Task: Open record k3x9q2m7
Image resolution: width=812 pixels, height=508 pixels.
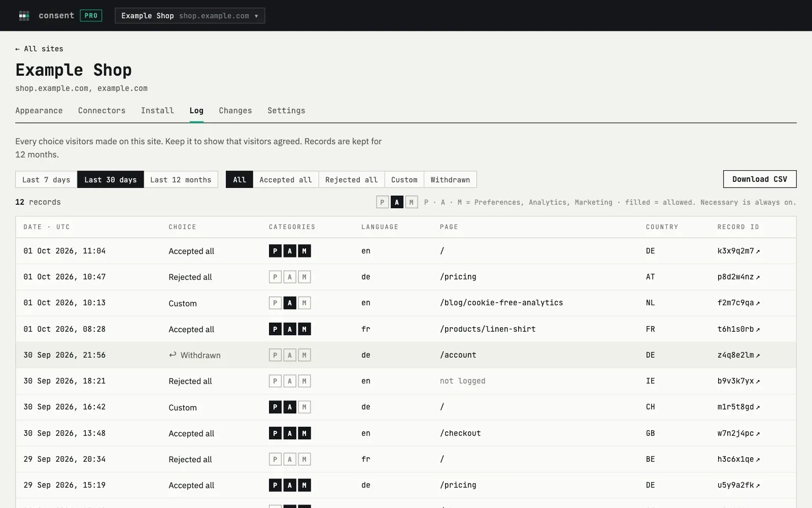Action: [x=738, y=251]
